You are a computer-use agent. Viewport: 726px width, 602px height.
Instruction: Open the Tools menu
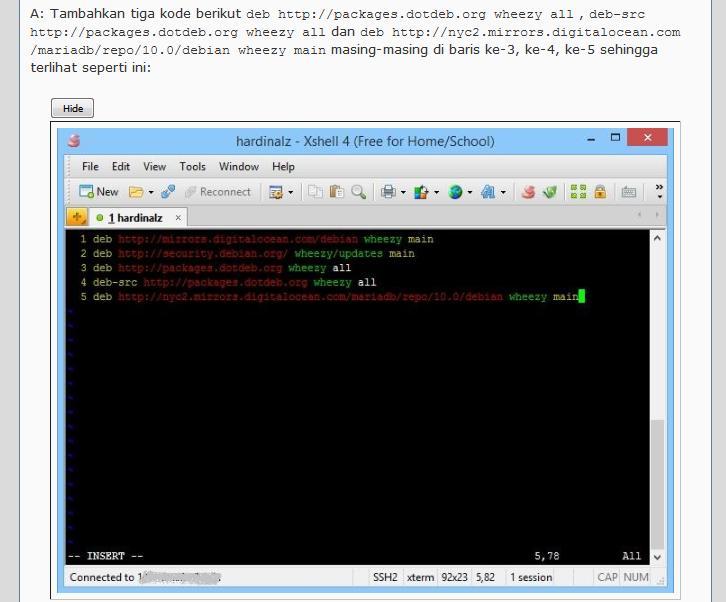193,167
